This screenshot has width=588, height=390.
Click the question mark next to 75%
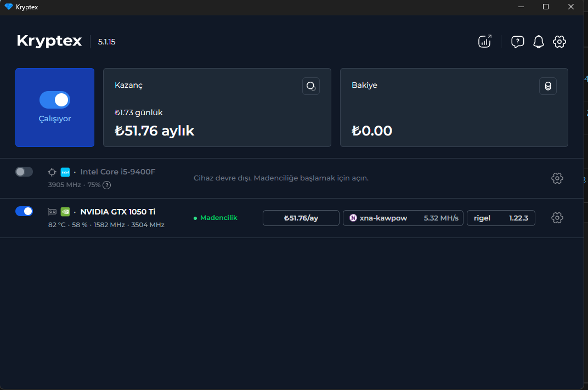[x=107, y=185]
